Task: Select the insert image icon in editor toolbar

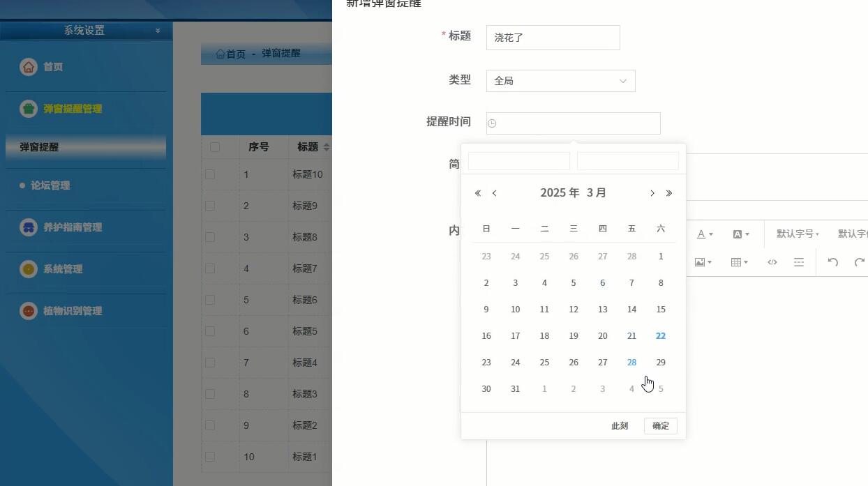Action: tap(700, 262)
